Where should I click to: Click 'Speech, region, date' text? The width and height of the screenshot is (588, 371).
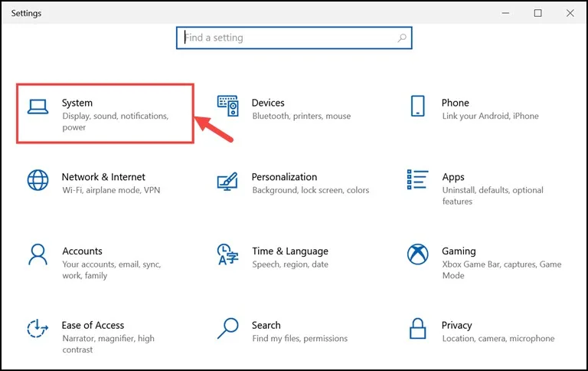pyautogui.click(x=290, y=264)
